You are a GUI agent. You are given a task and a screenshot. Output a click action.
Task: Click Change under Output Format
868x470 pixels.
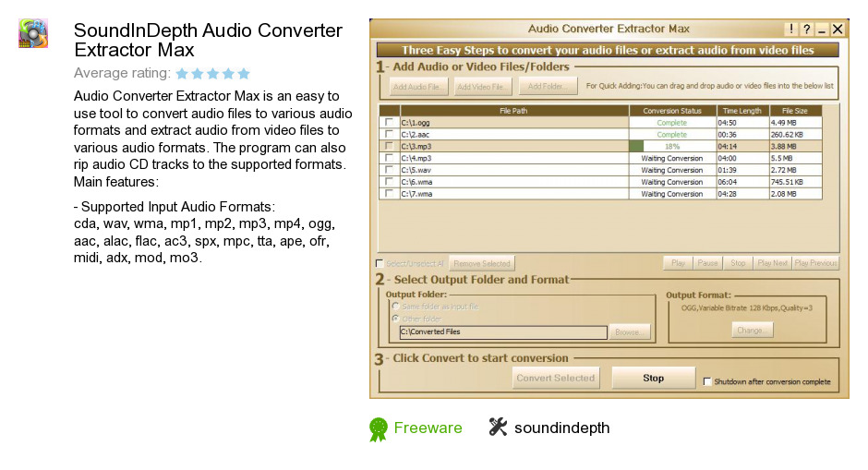pyautogui.click(x=752, y=331)
